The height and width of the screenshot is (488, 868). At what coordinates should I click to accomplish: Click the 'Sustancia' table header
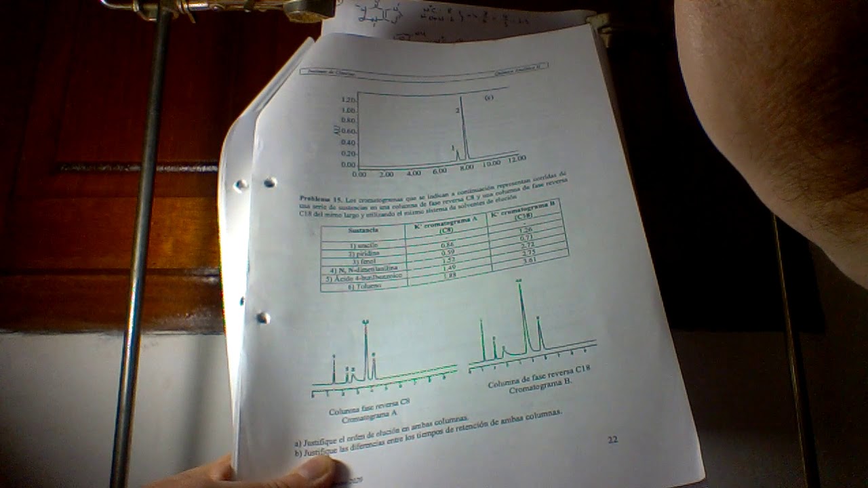pyautogui.click(x=363, y=230)
